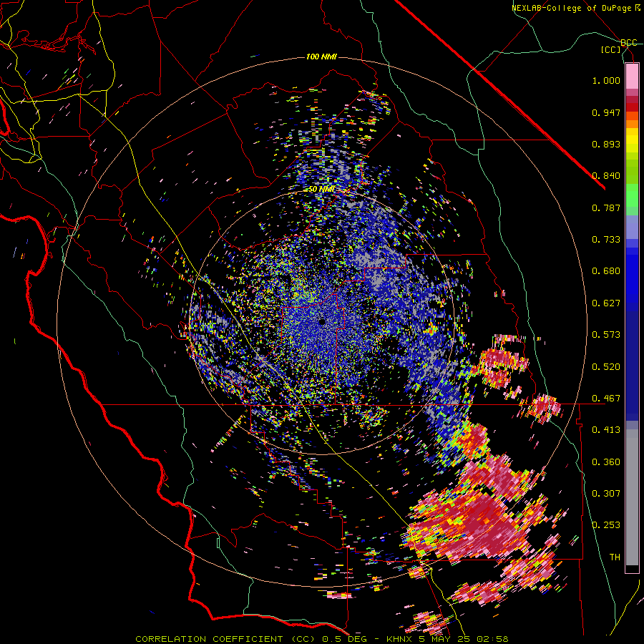The image size is (644, 644).
Task: Select the 0.733 scale value
Action: (606, 240)
